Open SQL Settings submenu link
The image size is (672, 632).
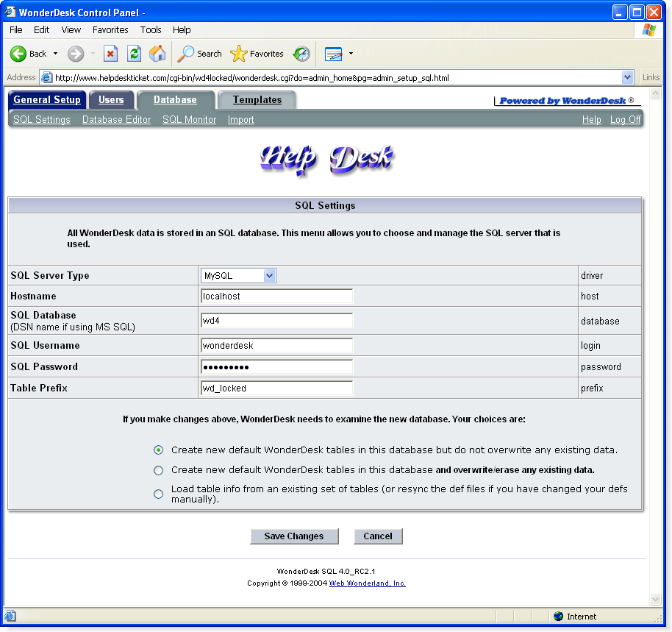coord(42,120)
